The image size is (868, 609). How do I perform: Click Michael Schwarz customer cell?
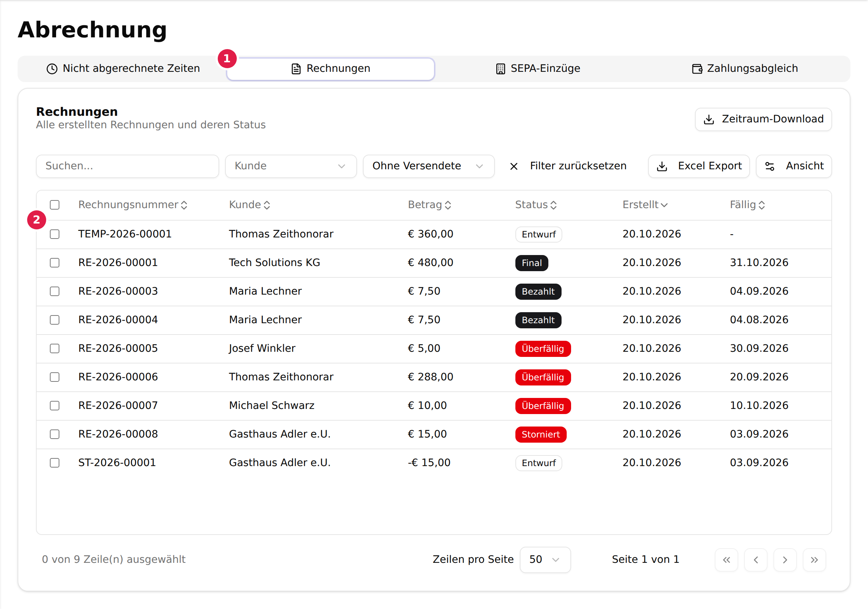(x=272, y=405)
